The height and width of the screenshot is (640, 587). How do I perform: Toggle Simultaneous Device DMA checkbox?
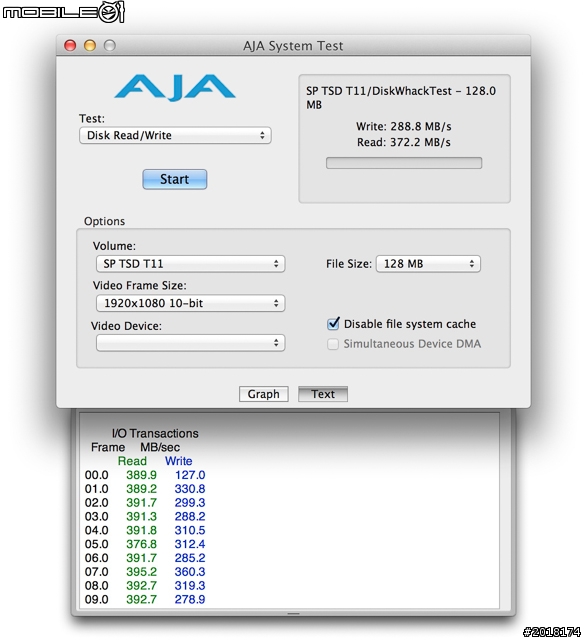click(333, 344)
